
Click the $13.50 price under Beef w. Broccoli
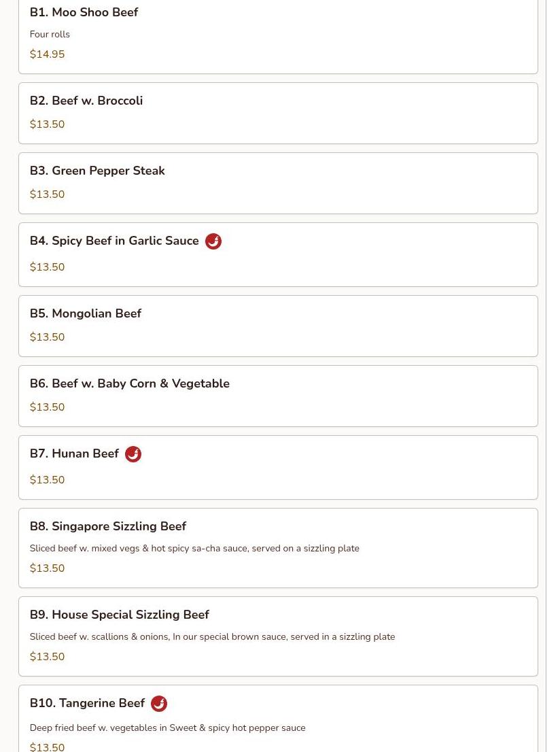coord(47,124)
